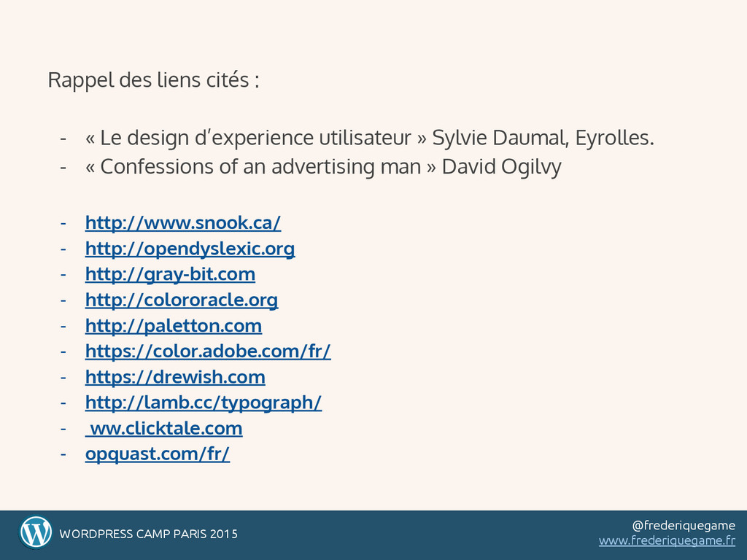Click the WordPress logo icon

coord(35,532)
